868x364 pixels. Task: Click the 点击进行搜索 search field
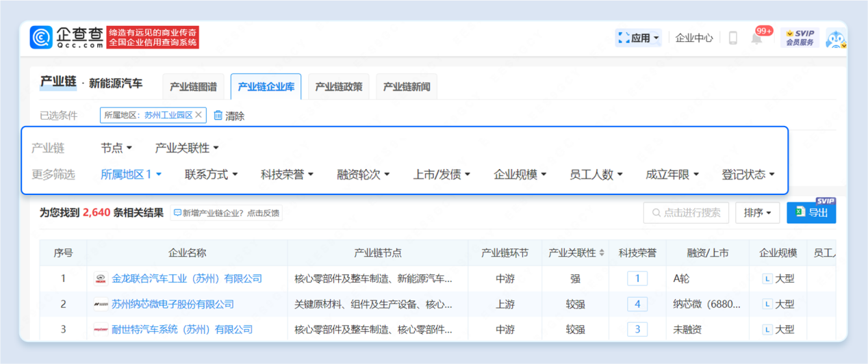click(x=686, y=213)
